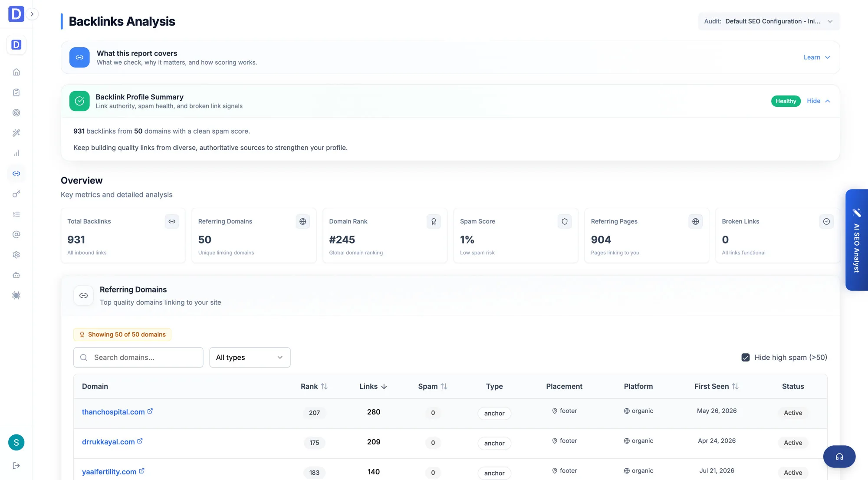Image resolution: width=868 pixels, height=480 pixels.
Task: Expand the Learn section
Action: 817,57
